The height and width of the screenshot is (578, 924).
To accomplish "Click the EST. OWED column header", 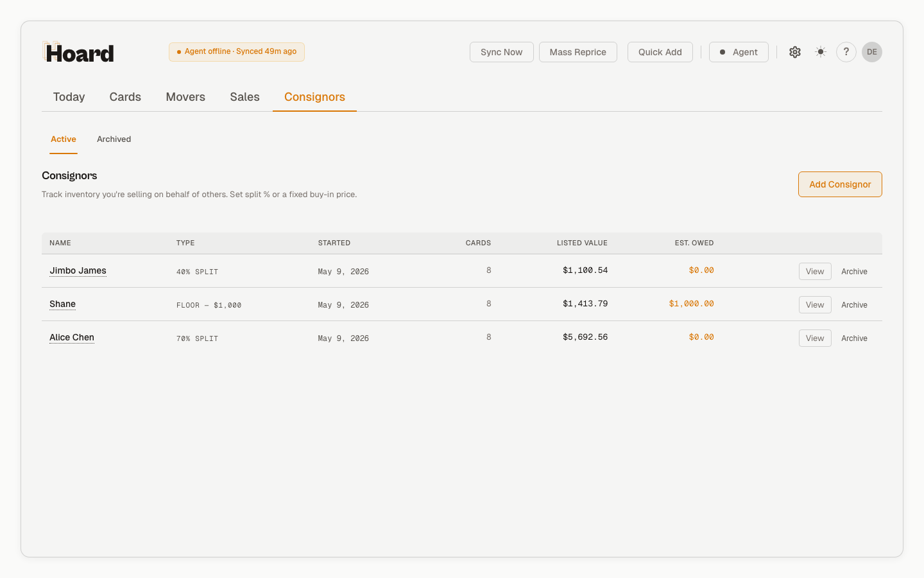I will (694, 243).
